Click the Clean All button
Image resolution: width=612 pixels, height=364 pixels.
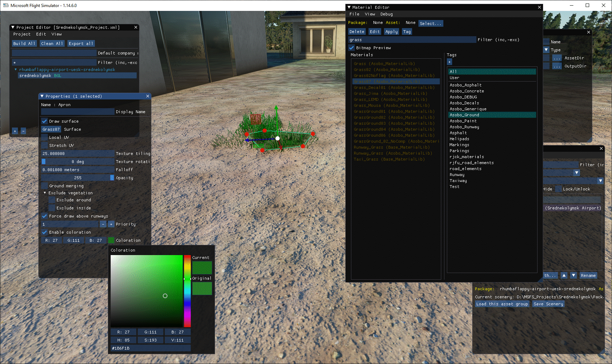coord(52,44)
